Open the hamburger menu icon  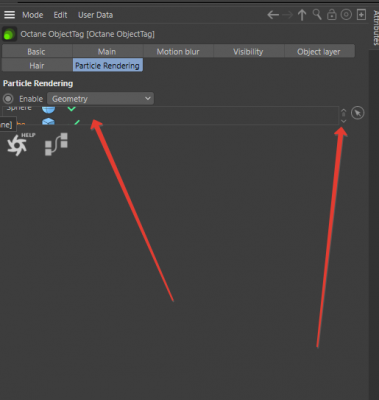pos(9,15)
